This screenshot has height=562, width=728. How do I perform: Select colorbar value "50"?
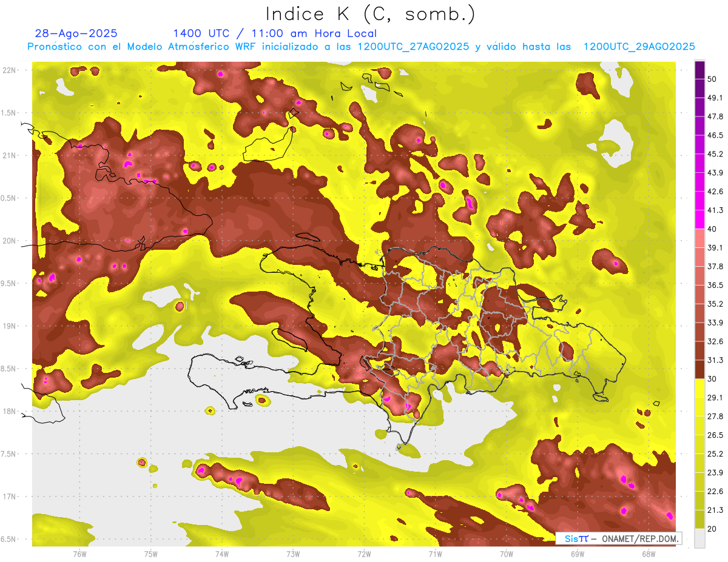(713, 79)
